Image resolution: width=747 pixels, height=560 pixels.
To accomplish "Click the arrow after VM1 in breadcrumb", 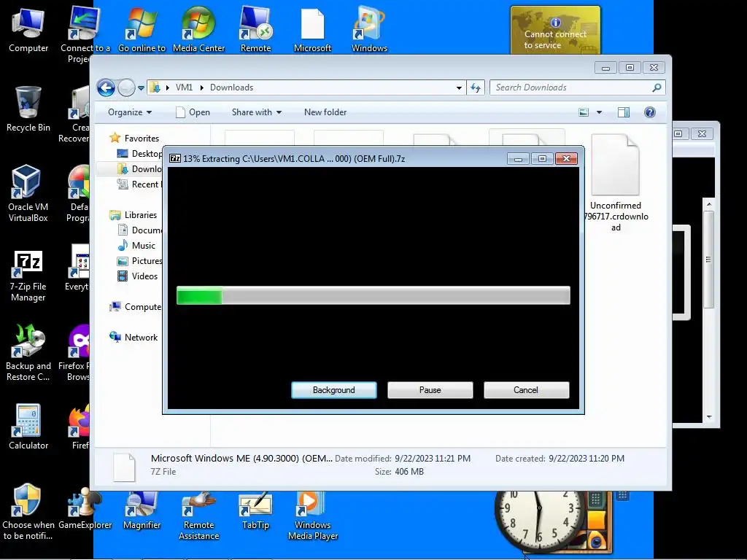I will (x=202, y=87).
